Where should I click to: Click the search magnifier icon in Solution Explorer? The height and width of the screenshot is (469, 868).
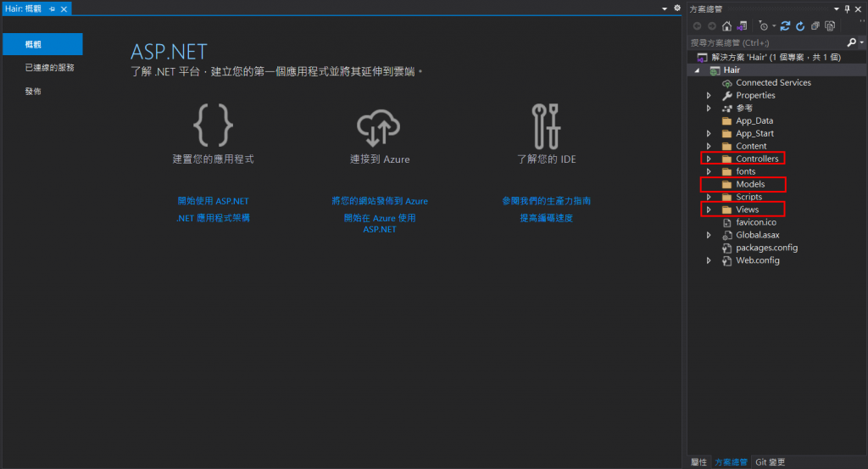click(x=851, y=42)
